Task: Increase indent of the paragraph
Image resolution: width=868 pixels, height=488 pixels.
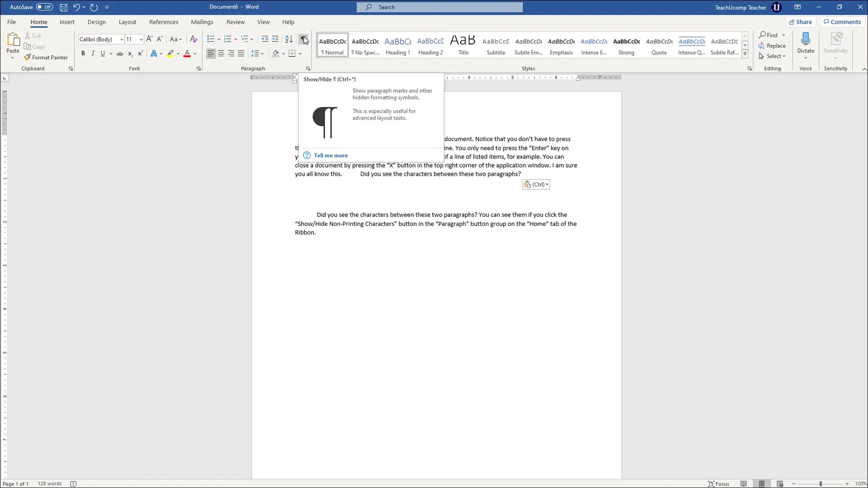Action: (275, 39)
